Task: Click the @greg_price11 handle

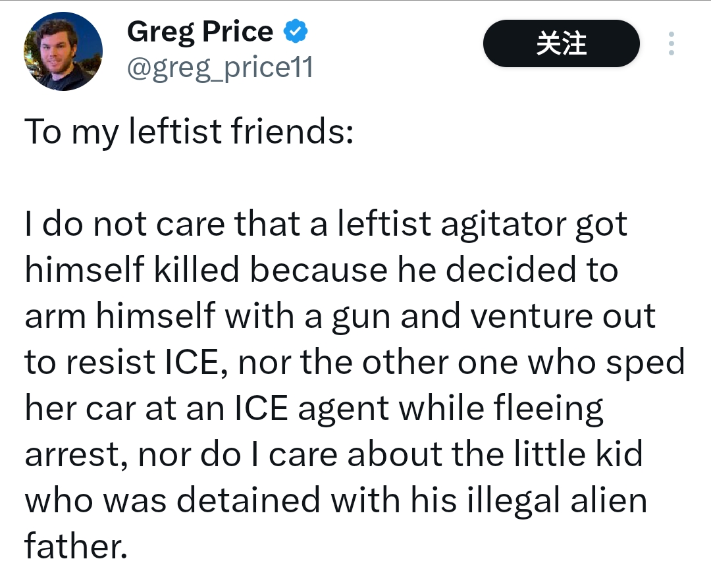Action: click(x=219, y=67)
